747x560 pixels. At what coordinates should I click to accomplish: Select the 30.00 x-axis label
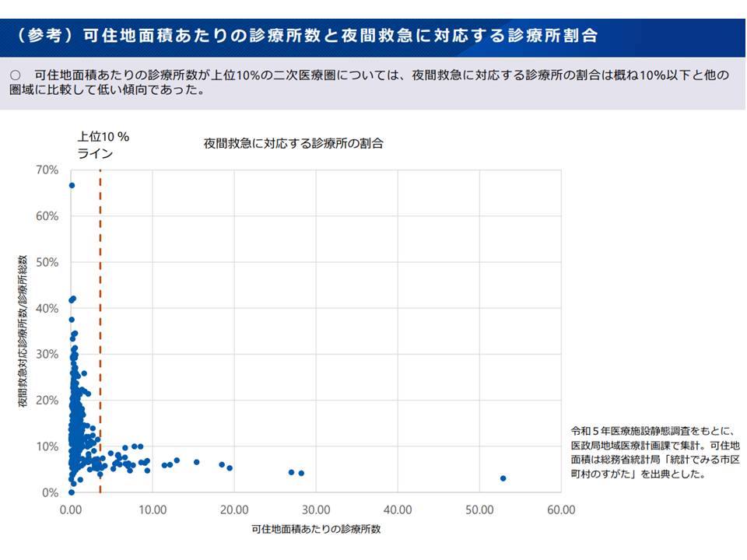click(x=316, y=510)
